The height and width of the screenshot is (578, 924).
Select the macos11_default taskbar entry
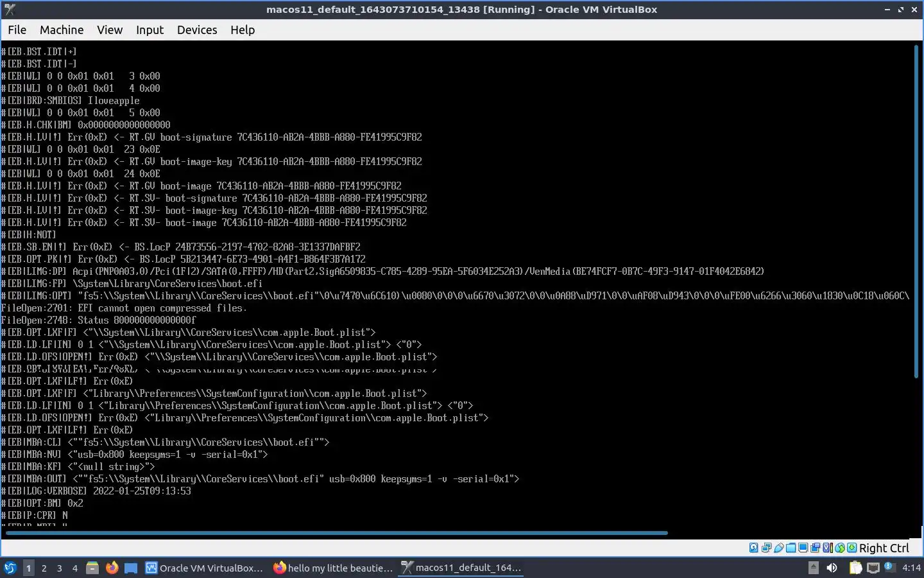tap(461, 568)
